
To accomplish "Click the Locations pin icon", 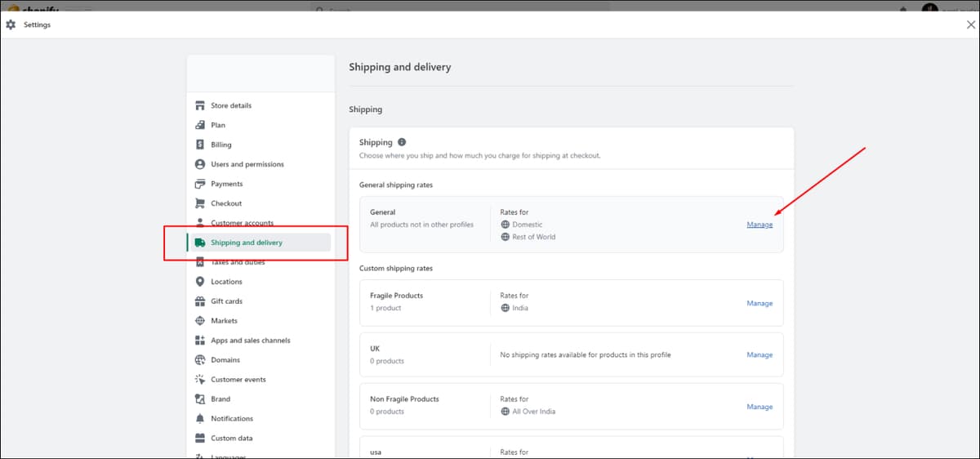I will (x=200, y=282).
